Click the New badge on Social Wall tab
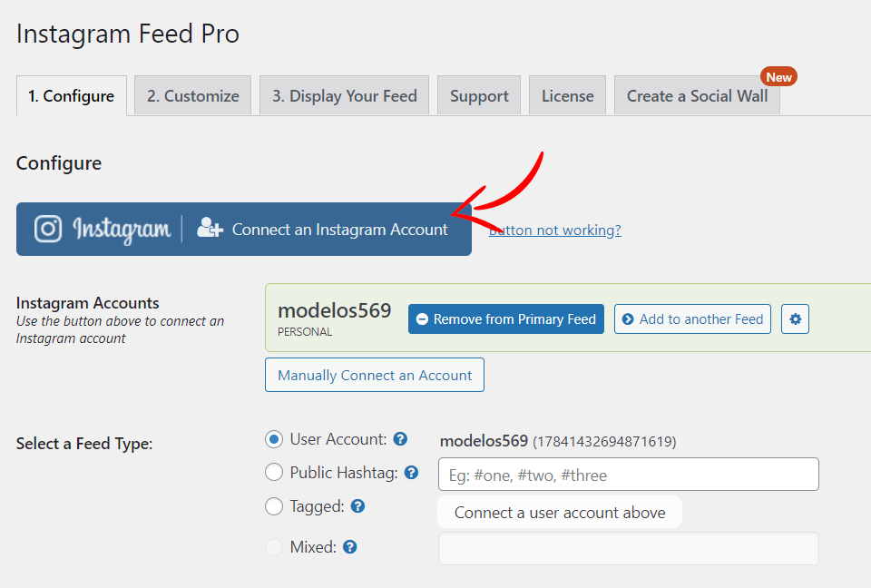871x588 pixels. 778,77
